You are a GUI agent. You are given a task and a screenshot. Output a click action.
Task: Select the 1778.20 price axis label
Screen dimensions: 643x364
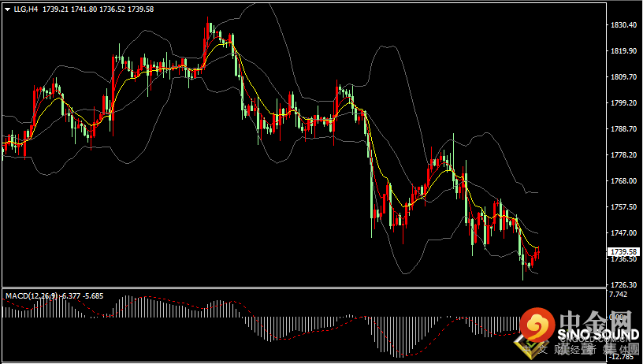coord(623,155)
